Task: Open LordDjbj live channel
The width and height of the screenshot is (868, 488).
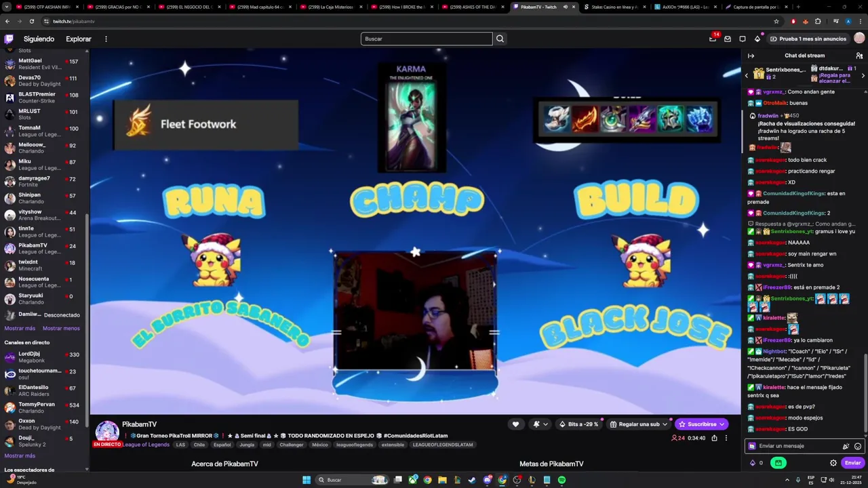Action: pos(44,357)
